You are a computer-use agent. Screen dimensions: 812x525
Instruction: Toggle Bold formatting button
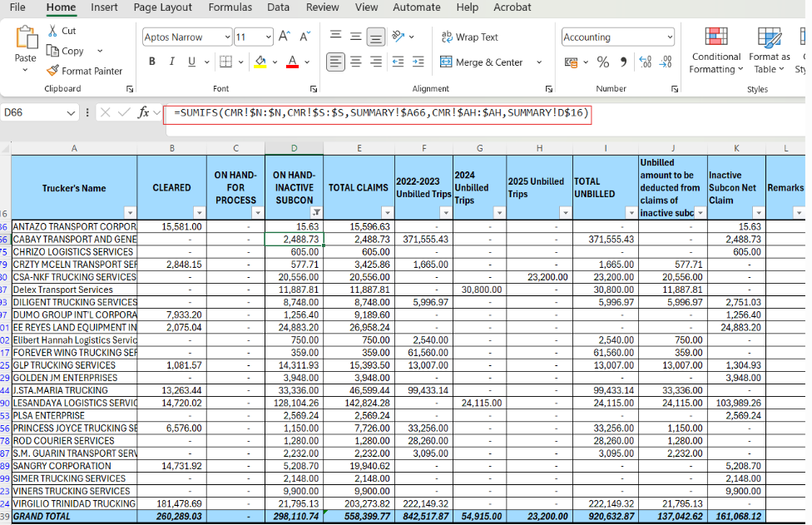[151, 62]
